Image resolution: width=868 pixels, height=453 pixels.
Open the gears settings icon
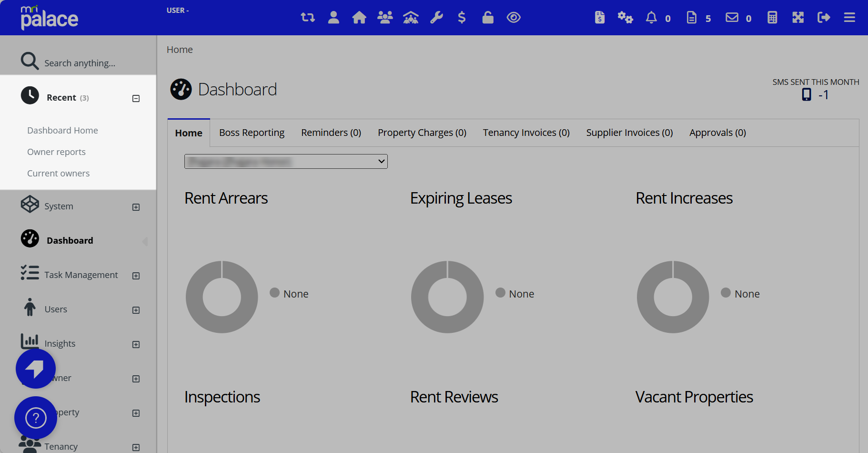(x=625, y=18)
